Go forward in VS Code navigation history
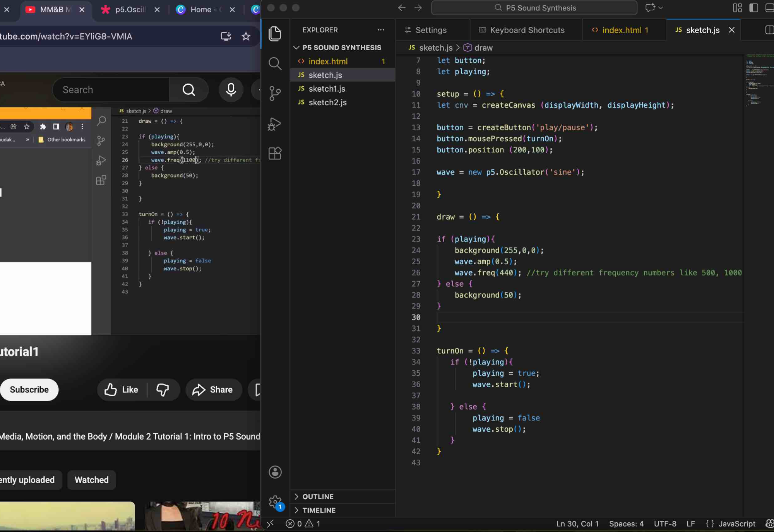 (x=418, y=8)
